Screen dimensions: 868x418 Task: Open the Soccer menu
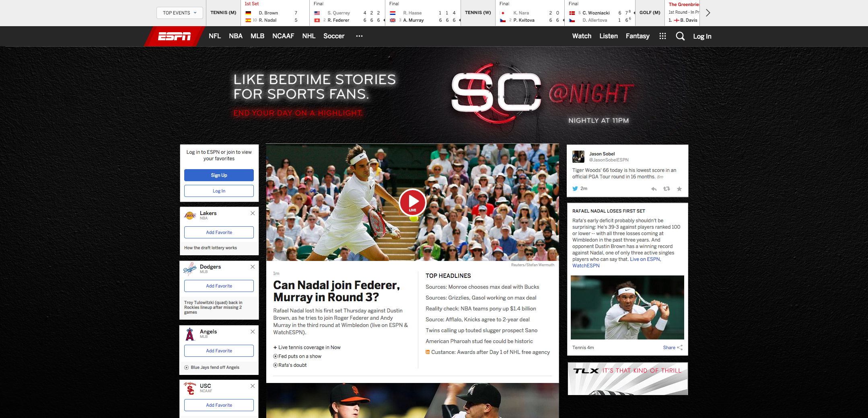[334, 36]
